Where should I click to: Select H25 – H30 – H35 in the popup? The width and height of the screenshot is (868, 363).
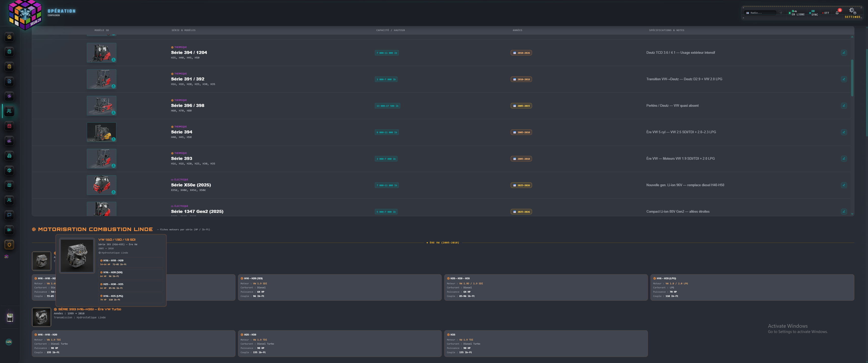pos(131,286)
